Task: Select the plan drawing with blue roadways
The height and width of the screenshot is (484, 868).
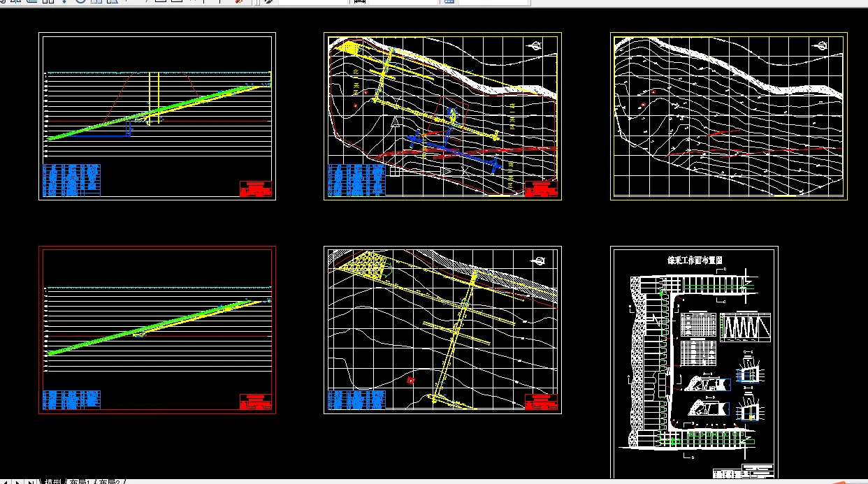Action: click(442, 116)
